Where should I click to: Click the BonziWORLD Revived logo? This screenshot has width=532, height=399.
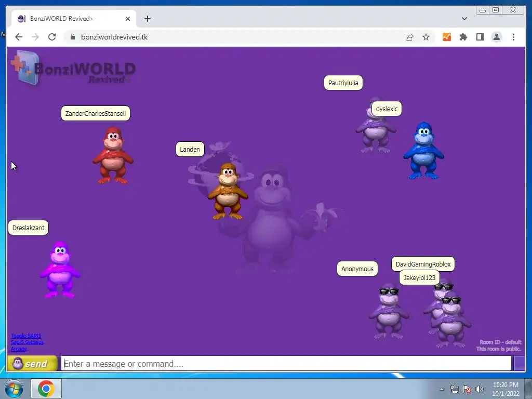tap(73, 69)
